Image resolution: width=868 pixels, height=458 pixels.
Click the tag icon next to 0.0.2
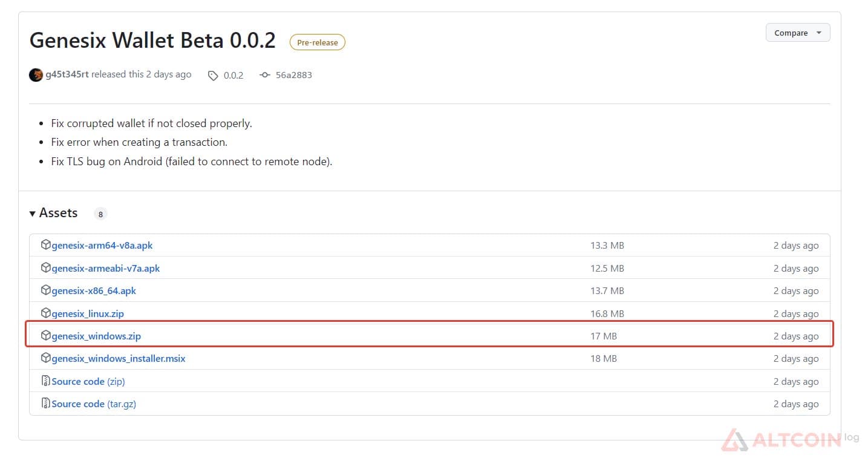pyautogui.click(x=213, y=76)
